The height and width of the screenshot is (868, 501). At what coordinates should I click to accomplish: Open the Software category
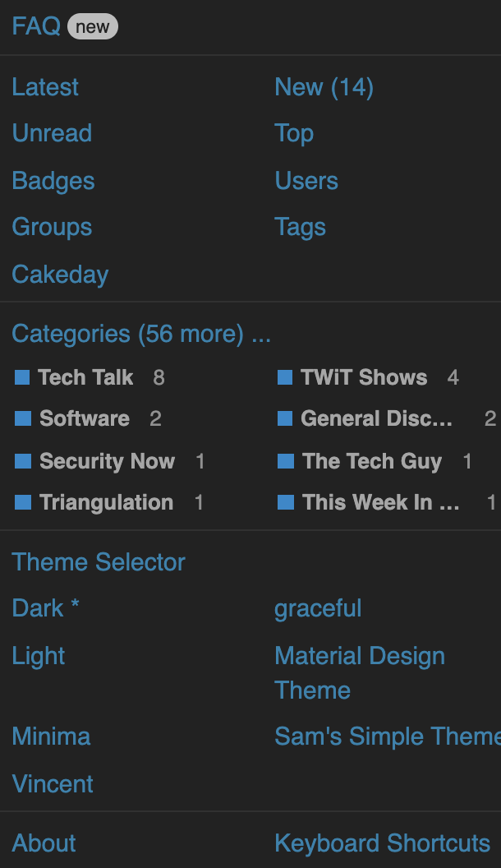click(x=85, y=419)
